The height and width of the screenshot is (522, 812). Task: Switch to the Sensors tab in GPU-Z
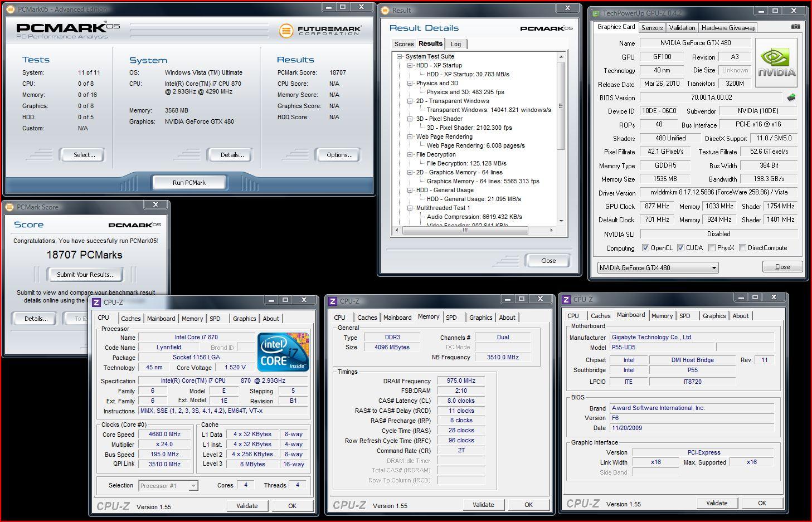click(x=652, y=27)
